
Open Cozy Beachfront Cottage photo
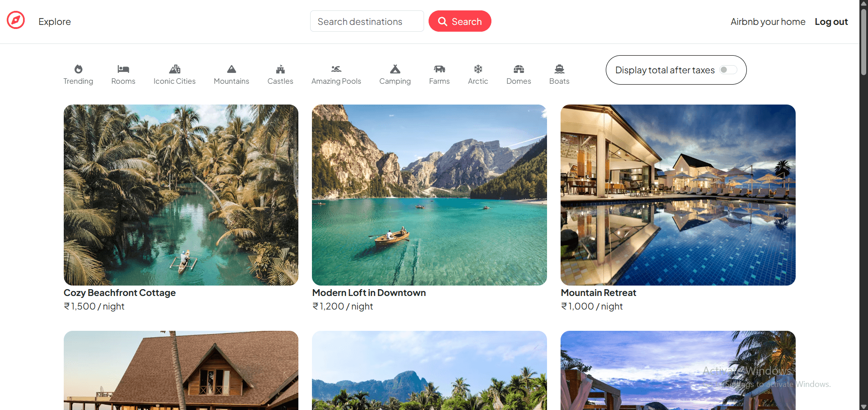point(181,195)
